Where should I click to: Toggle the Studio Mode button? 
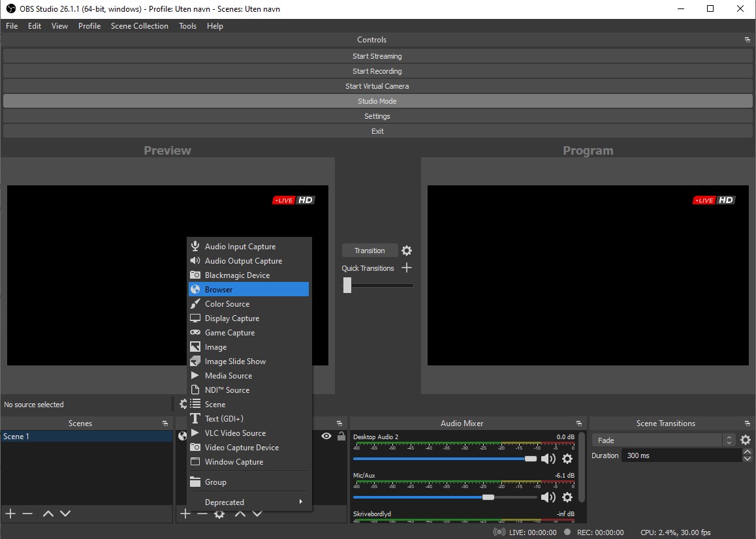[377, 101]
